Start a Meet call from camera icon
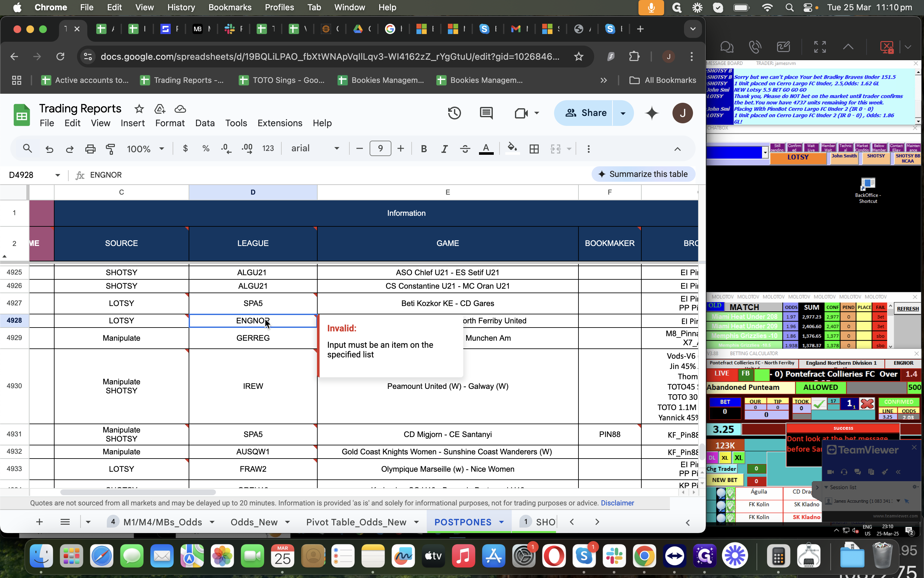The width and height of the screenshot is (924, 578). [521, 113]
